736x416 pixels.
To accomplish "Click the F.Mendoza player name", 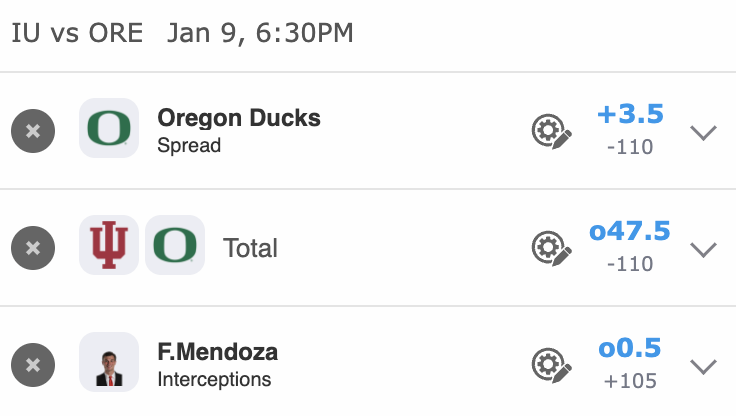I will (x=218, y=352).
